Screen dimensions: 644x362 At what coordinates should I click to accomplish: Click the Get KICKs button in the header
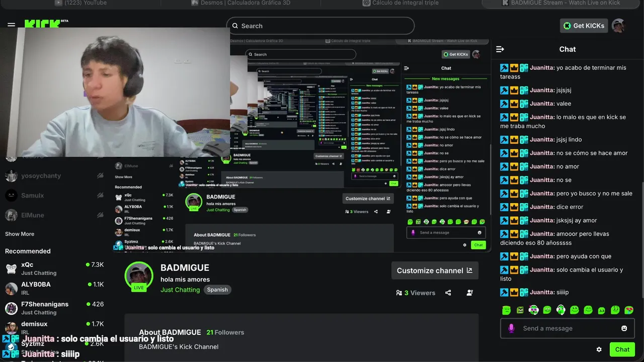(x=584, y=26)
